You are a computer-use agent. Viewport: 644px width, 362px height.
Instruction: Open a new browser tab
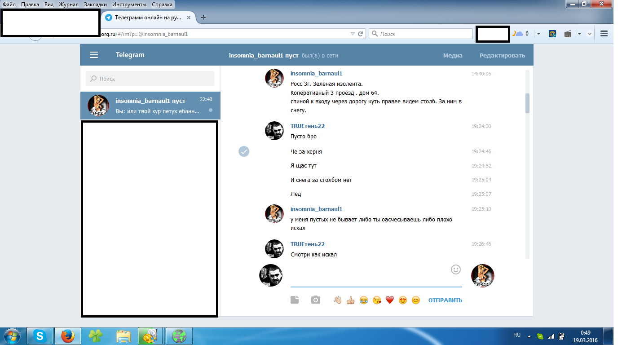click(x=203, y=18)
